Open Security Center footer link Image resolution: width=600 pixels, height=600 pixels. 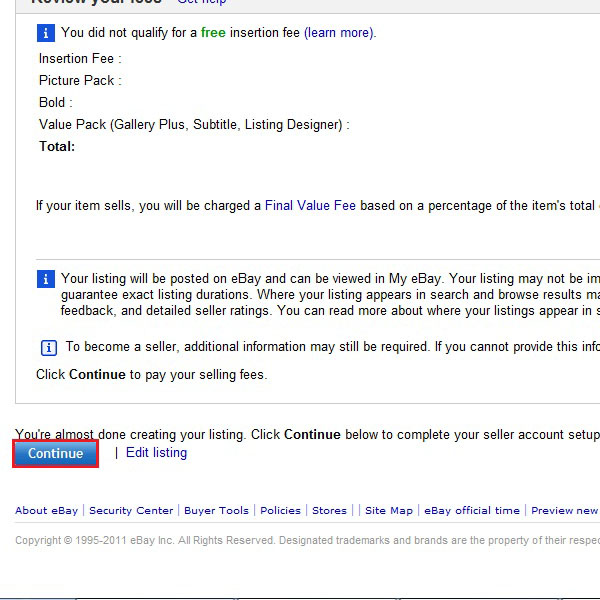(131, 510)
